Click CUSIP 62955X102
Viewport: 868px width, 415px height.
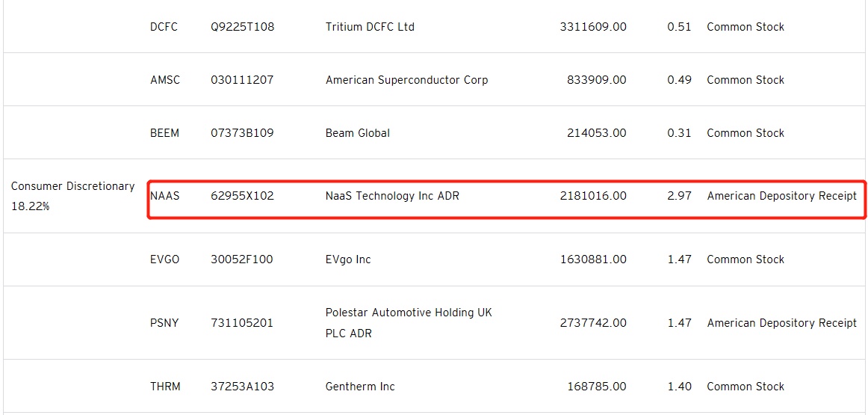coord(242,196)
